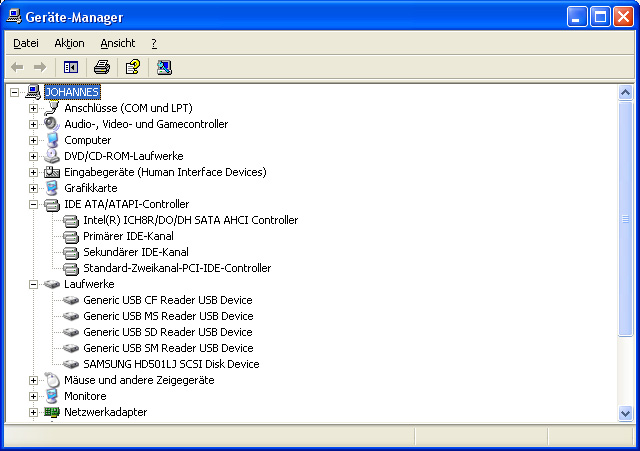Screen dimensions: 640x451
Task: Collapse the Laufwerke category
Action: [x=33, y=284]
